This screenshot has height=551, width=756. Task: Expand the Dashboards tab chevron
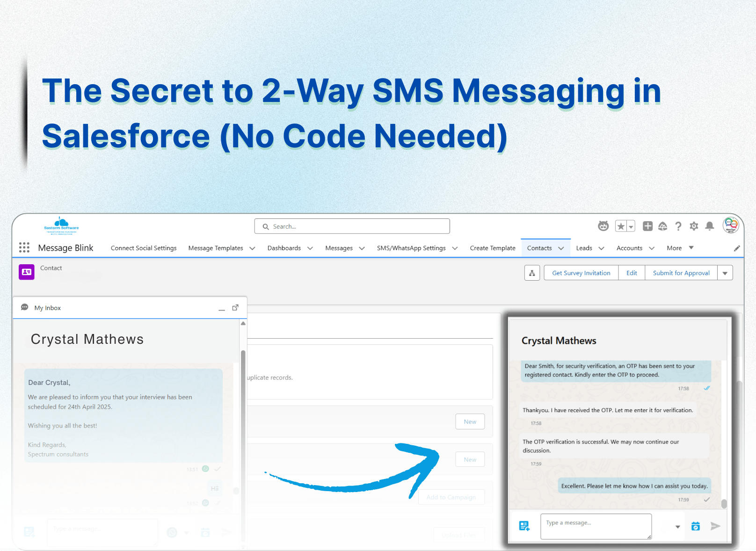point(310,248)
